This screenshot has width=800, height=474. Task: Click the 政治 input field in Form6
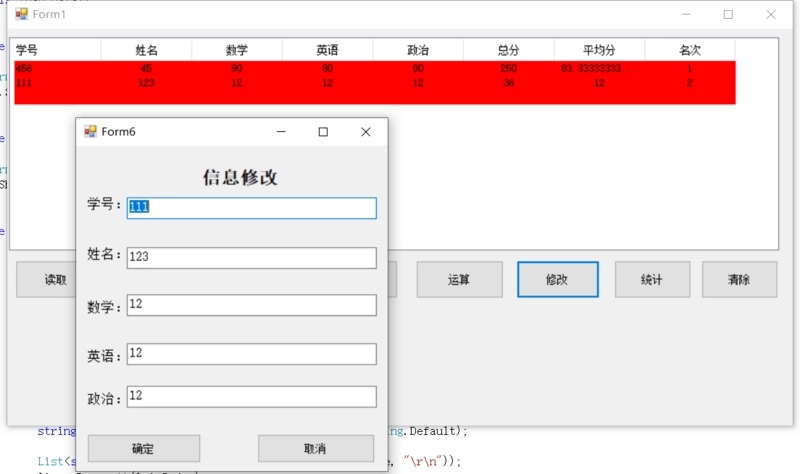[252, 396]
